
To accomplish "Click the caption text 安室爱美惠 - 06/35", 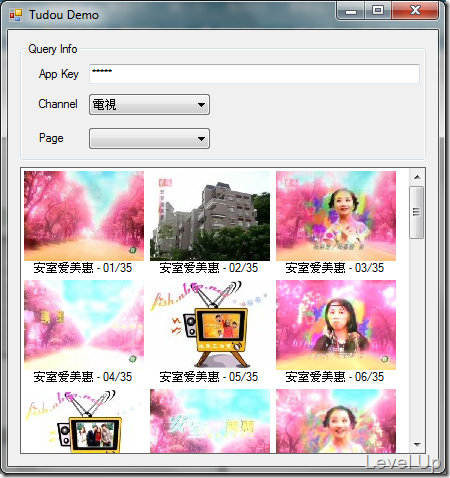I will (x=335, y=377).
